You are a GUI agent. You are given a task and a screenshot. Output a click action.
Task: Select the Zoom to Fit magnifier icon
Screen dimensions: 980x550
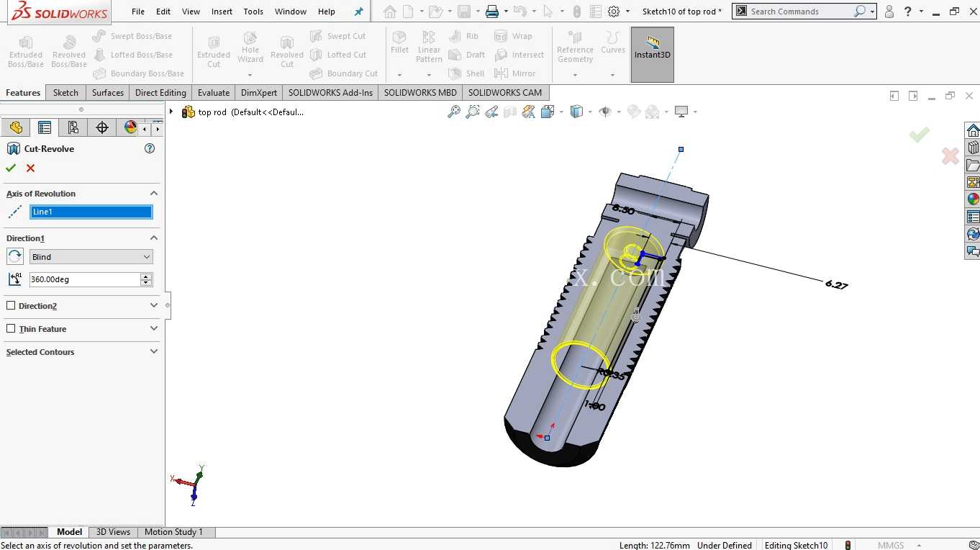tap(453, 112)
